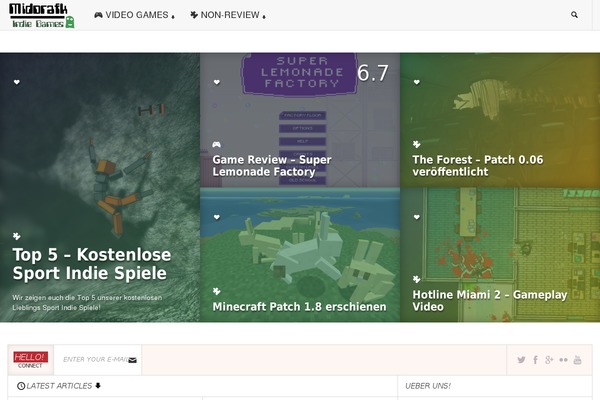Click puzzle category icon on Minecraft Patch tile
This screenshot has height=400, width=600.
click(x=217, y=291)
